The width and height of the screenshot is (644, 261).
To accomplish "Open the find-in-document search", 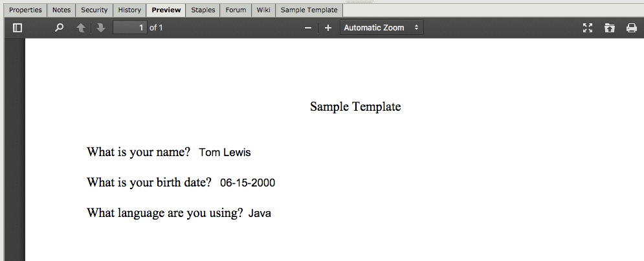I will pos(60,28).
